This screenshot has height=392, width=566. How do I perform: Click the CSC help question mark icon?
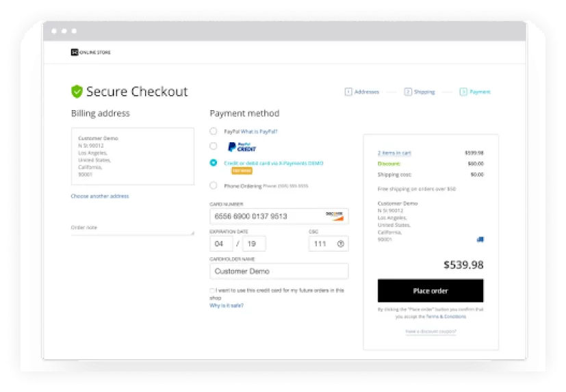pos(340,244)
